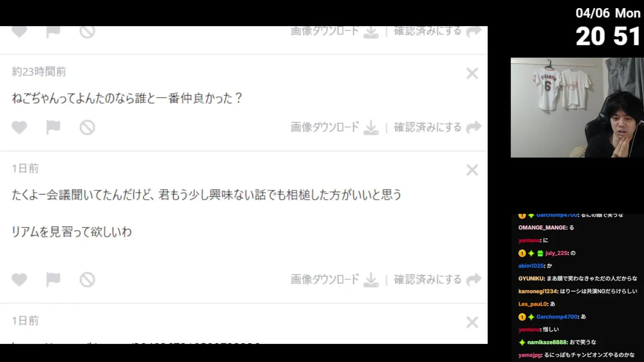Dismiss the たくよー会議 message with X

click(x=472, y=170)
